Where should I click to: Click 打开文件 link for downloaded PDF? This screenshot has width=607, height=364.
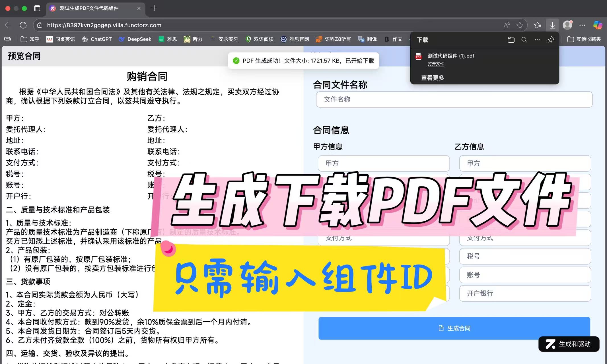click(x=436, y=64)
